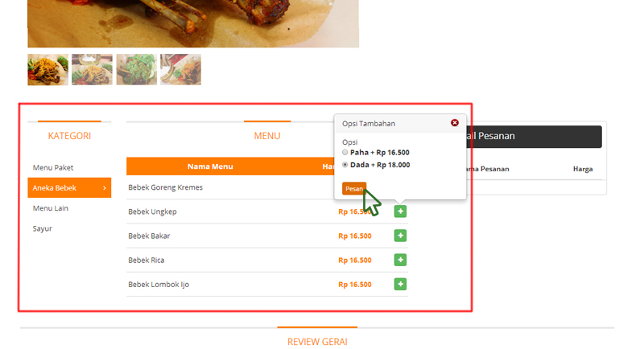View the third food thumbnail image
The image size is (644, 349).
pos(136,69)
